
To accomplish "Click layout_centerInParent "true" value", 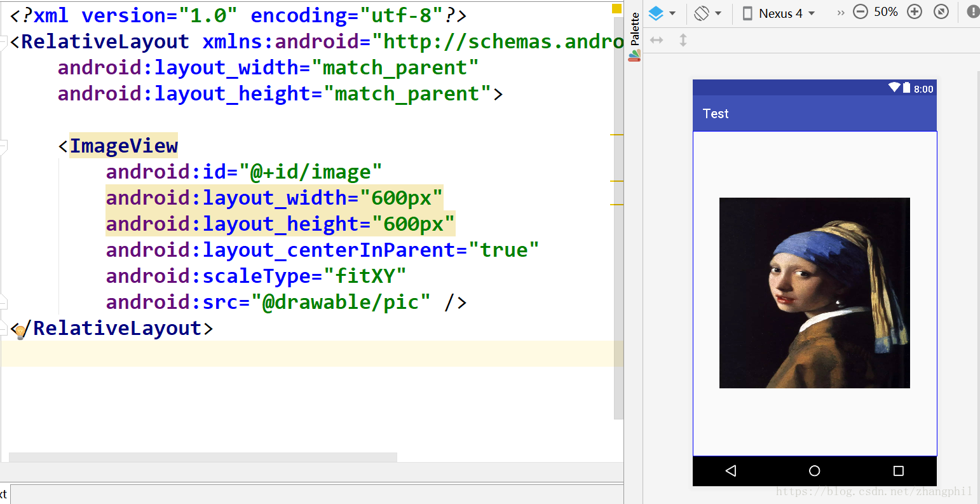I will point(503,250).
